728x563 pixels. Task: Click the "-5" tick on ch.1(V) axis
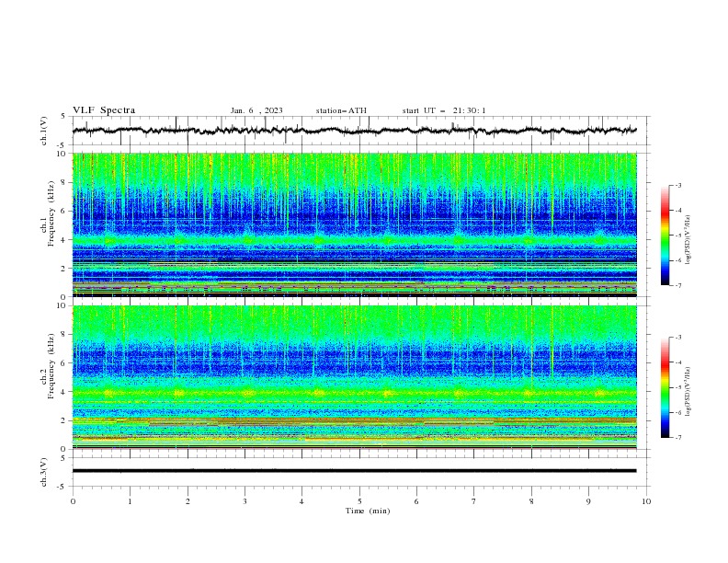pyautogui.click(x=62, y=145)
